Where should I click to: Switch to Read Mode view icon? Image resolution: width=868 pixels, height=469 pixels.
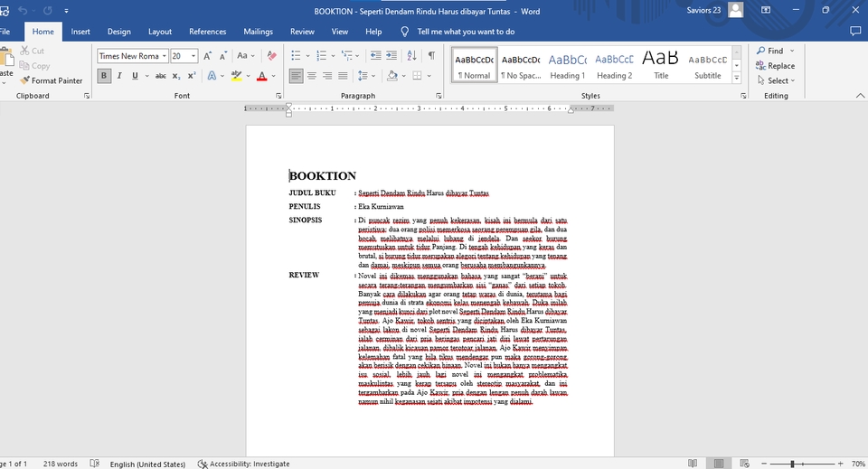pos(693,464)
